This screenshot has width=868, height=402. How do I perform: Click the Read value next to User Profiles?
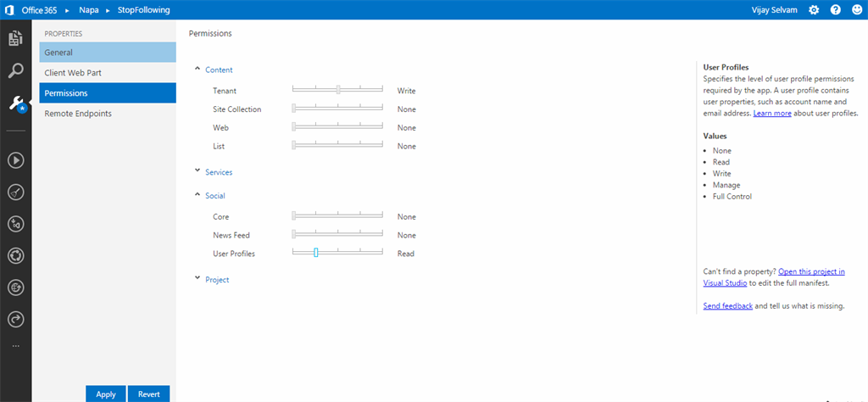coord(406,254)
